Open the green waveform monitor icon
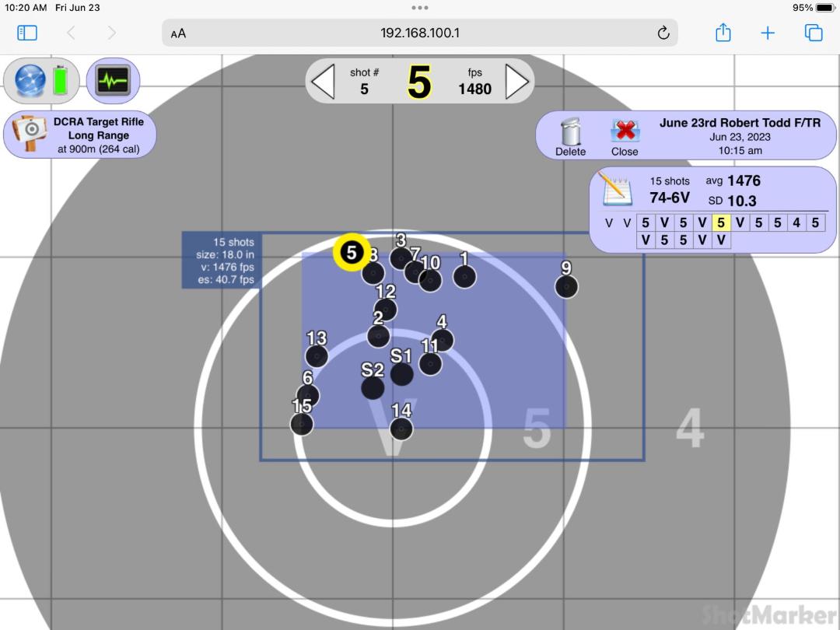Screen dimensions: 840x630 pos(113,81)
